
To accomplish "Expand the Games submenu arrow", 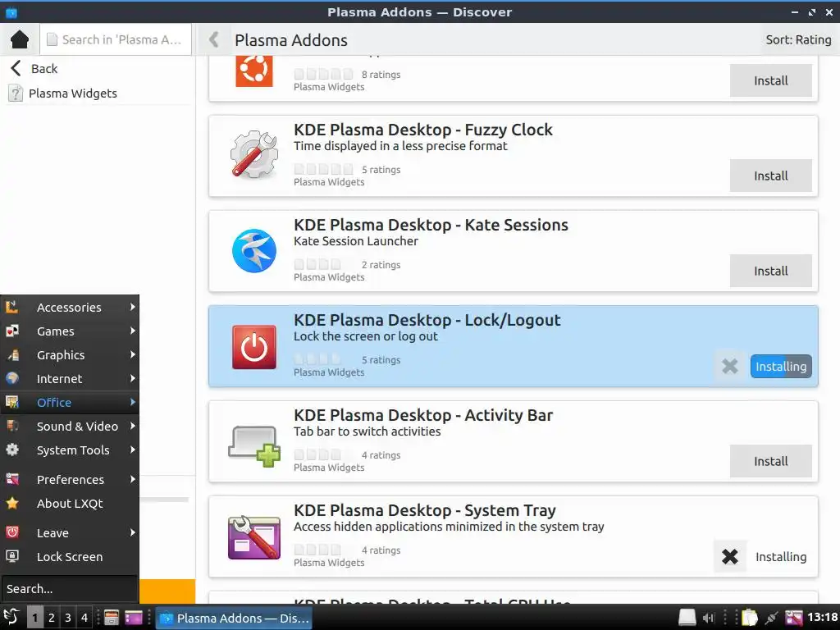I will coord(132,331).
